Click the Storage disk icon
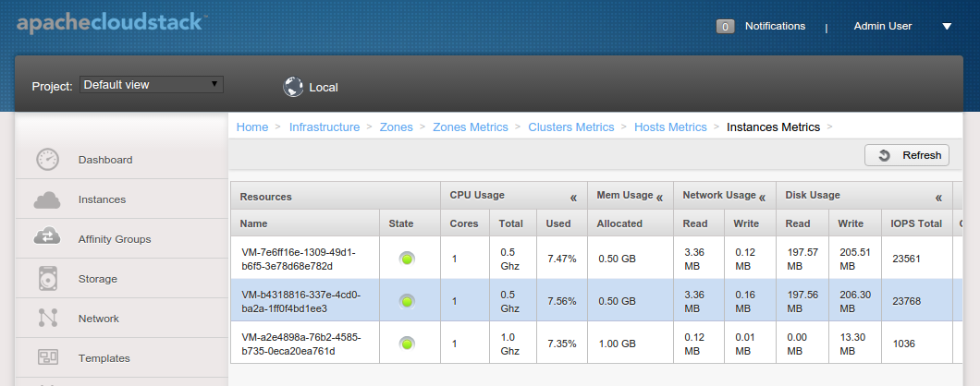Viewport: 980px width, 386px height. pyautogui.click(x=47, y=279)
